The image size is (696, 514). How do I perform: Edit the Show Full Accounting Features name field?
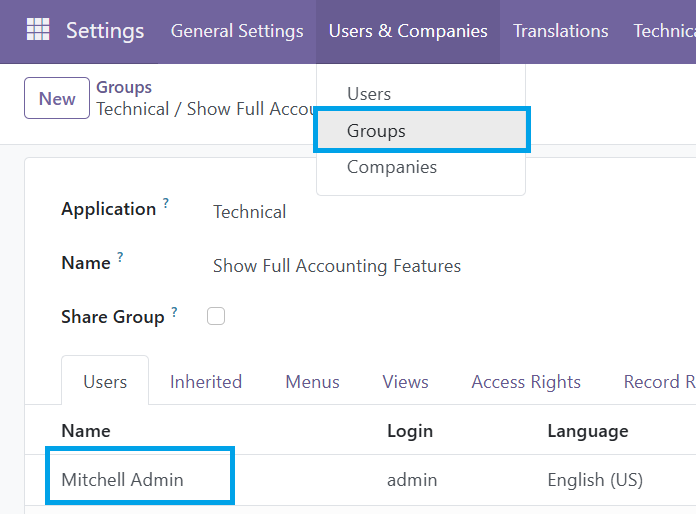click(x=337, y=266)
